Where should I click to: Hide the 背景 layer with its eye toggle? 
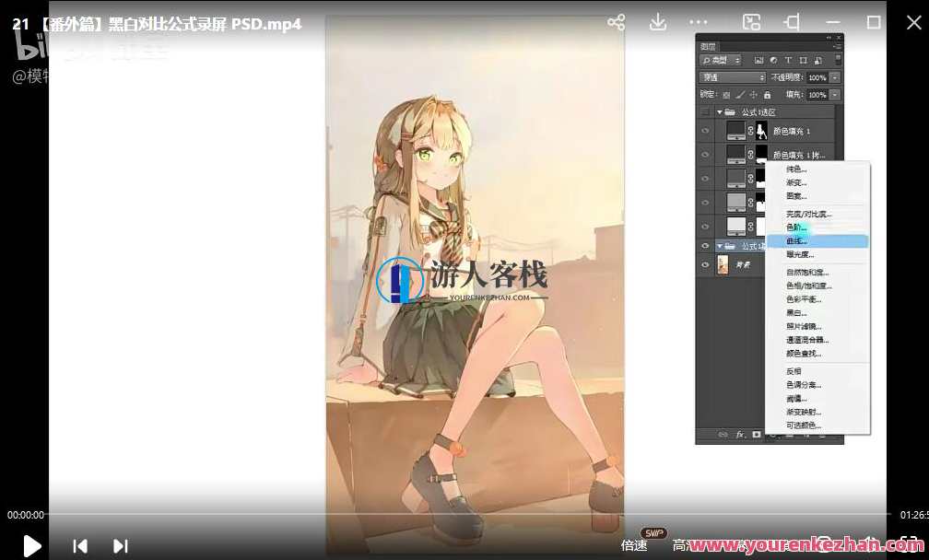click(x=706, y=262)
